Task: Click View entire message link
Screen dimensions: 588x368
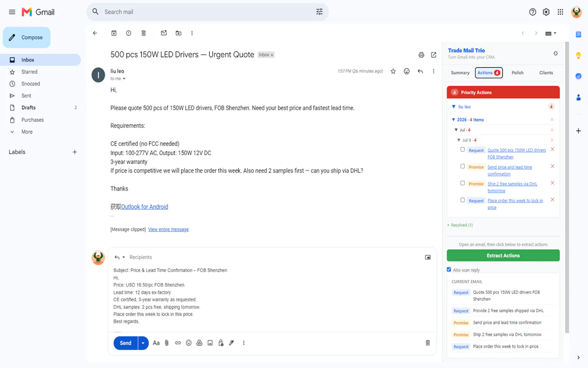Action: tap(168, 229)
